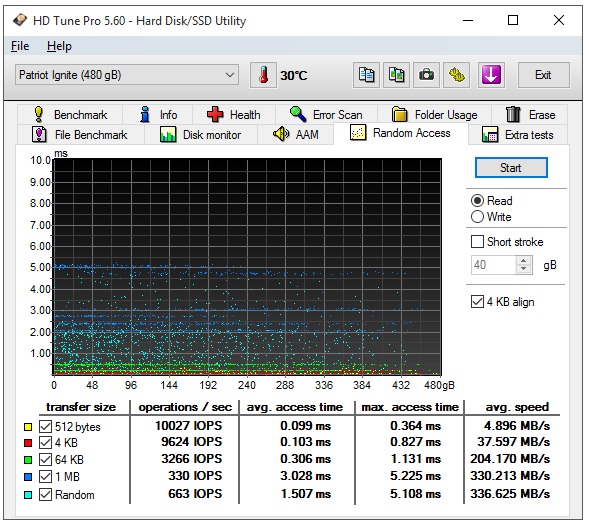Uncheck the 4 KB align checkbox
The image size is (589, 527).
point(477,302)
